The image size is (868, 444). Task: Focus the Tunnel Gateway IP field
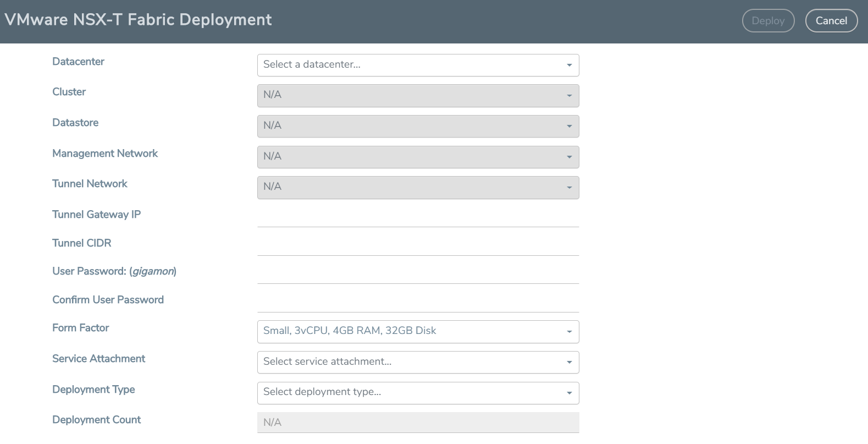click(x=418, y=216)
